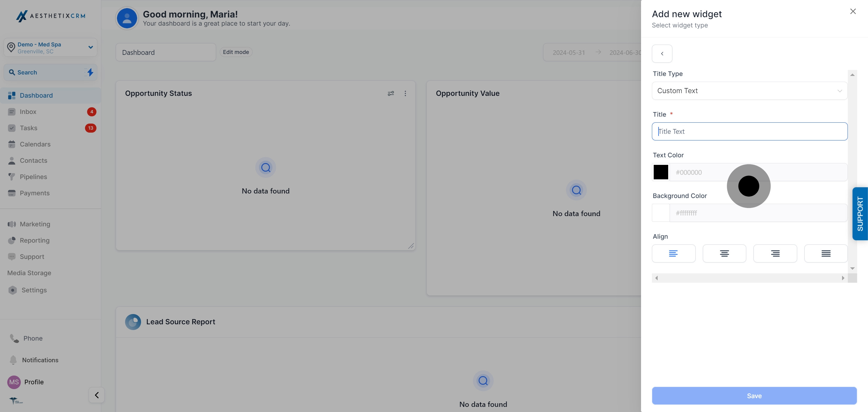Screen dimensions: 868x412
Task: Expand the Demo - Med Spa location dropdown
Action: click(91, 47)
